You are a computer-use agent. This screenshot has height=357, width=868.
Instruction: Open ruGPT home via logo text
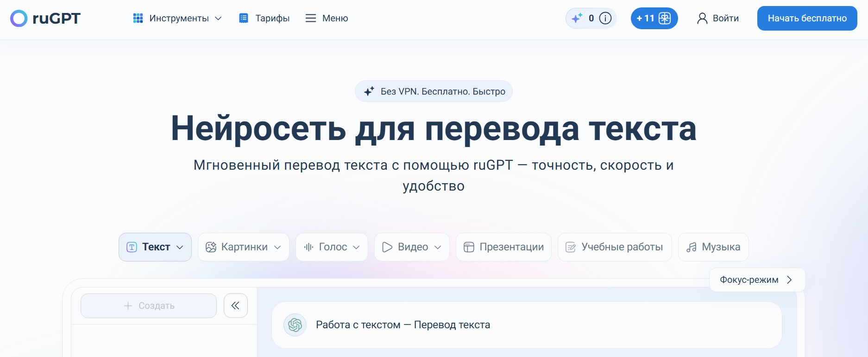pyautogui.click(x=57, y=19)
